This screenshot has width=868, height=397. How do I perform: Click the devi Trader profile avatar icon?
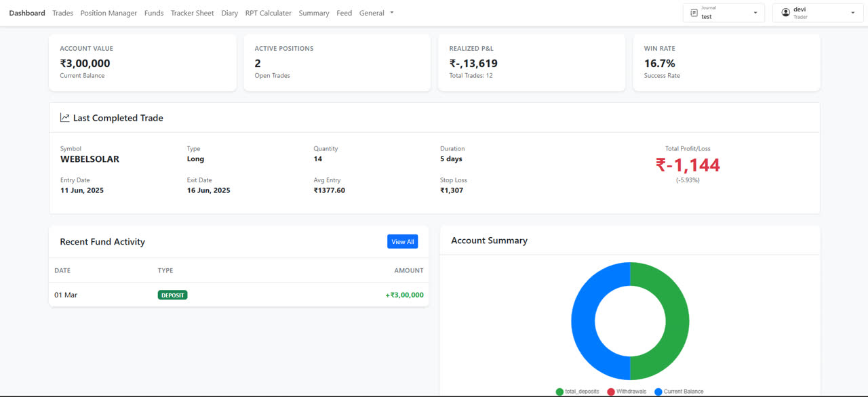pos(785,12)
